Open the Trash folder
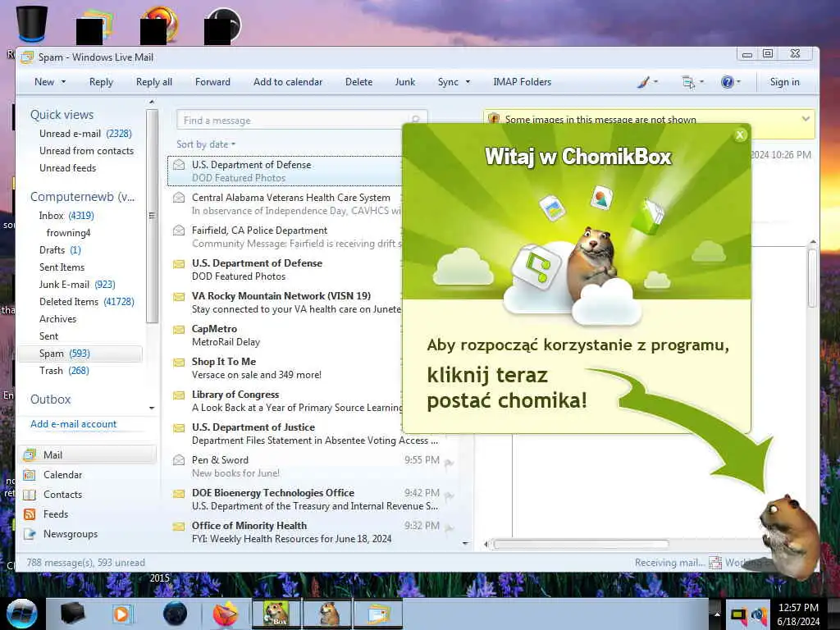 pos(64,371)
